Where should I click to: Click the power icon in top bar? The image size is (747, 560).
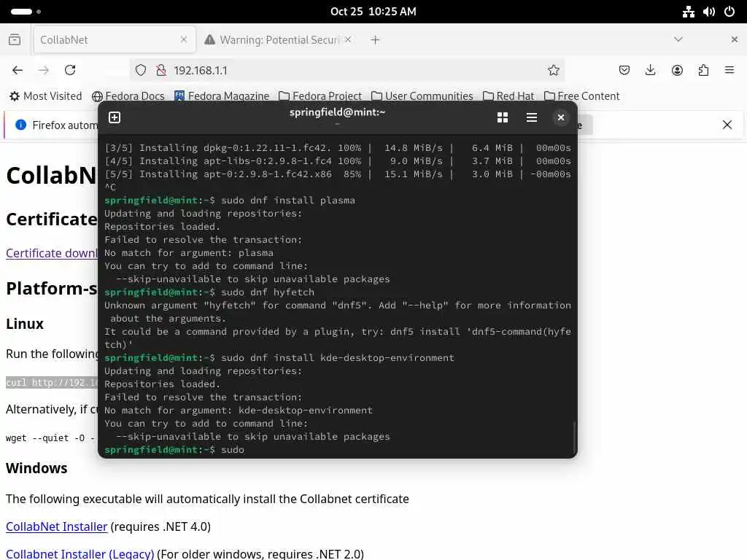[729, 12]
